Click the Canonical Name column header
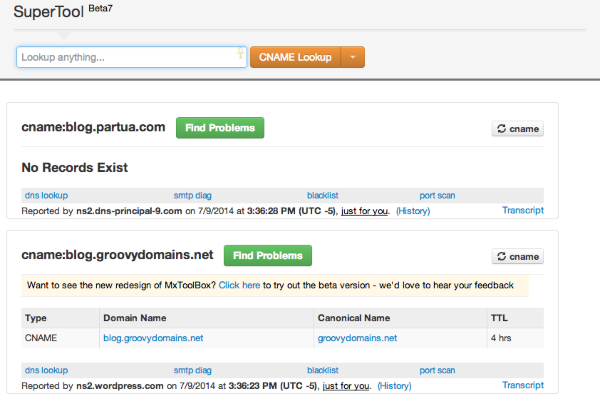600x404 pixels. point(354,318)
